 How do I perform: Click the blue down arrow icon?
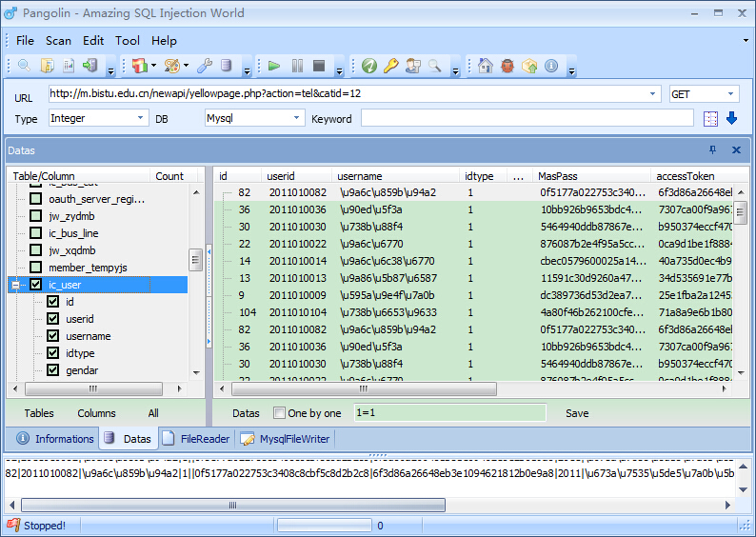[x=731, y=118]
